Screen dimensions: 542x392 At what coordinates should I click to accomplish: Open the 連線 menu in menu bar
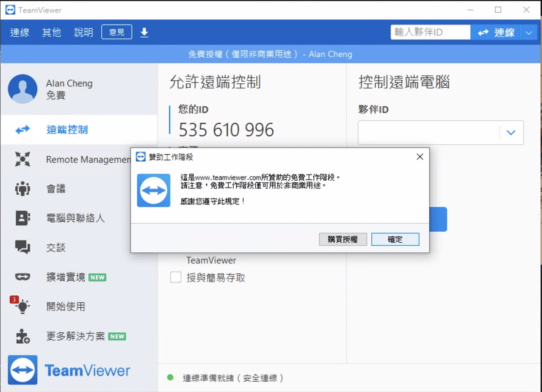click(19, 32)
